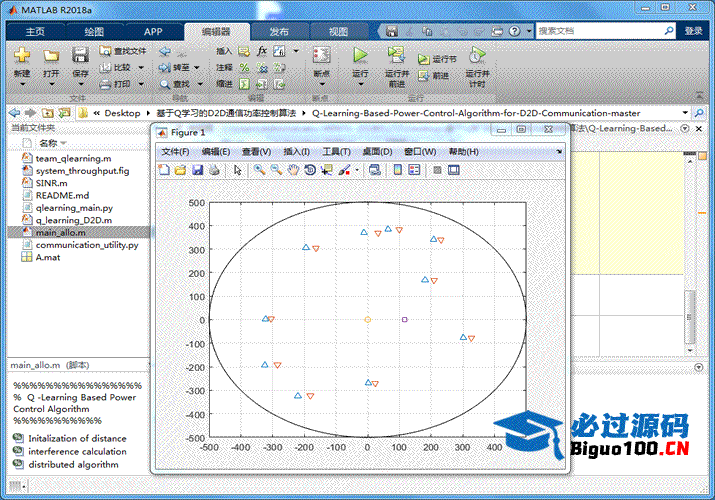Select system_throughput.fig in file list

(83, 170)
